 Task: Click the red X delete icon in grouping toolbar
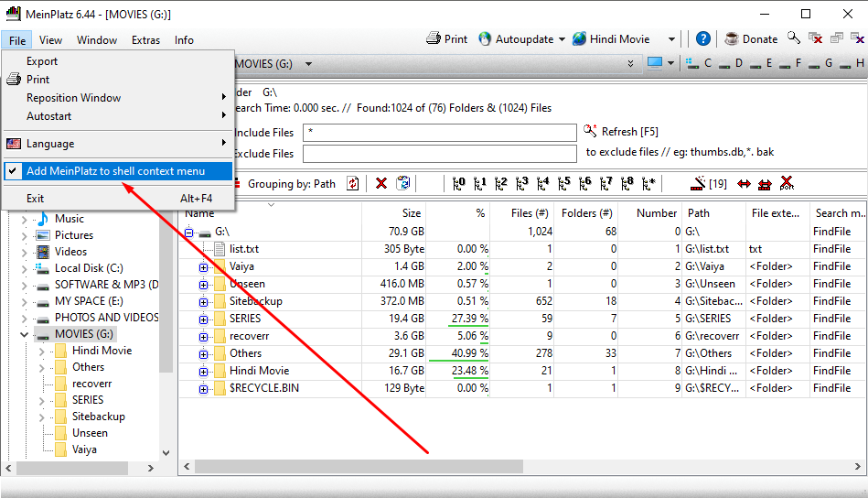380,183
